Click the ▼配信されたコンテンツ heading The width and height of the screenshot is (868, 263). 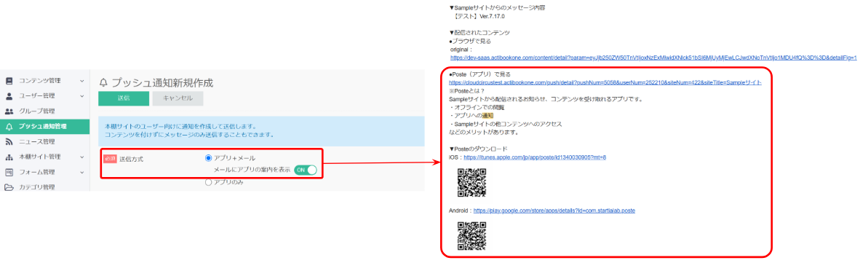(479, 33)
